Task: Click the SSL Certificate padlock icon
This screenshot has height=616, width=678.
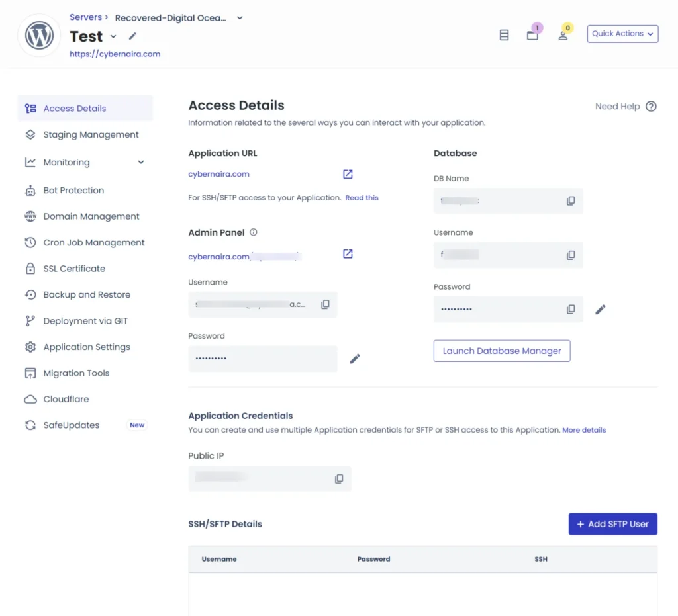Action: [x=30, y=268]
